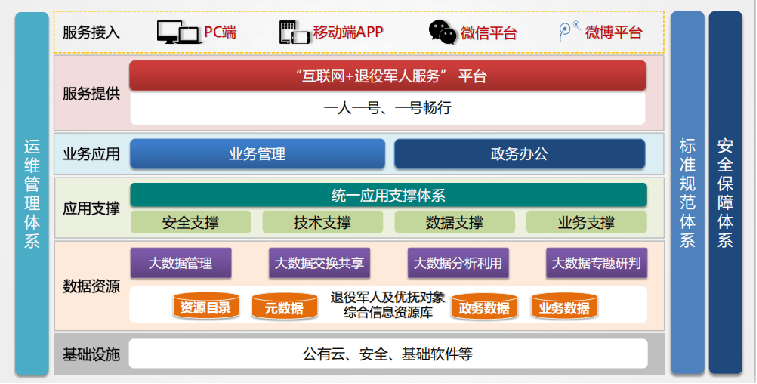The width and height of the screenshot is (757, 384).
Task: Click the red 移动端APP label
Action: (348, 32)
